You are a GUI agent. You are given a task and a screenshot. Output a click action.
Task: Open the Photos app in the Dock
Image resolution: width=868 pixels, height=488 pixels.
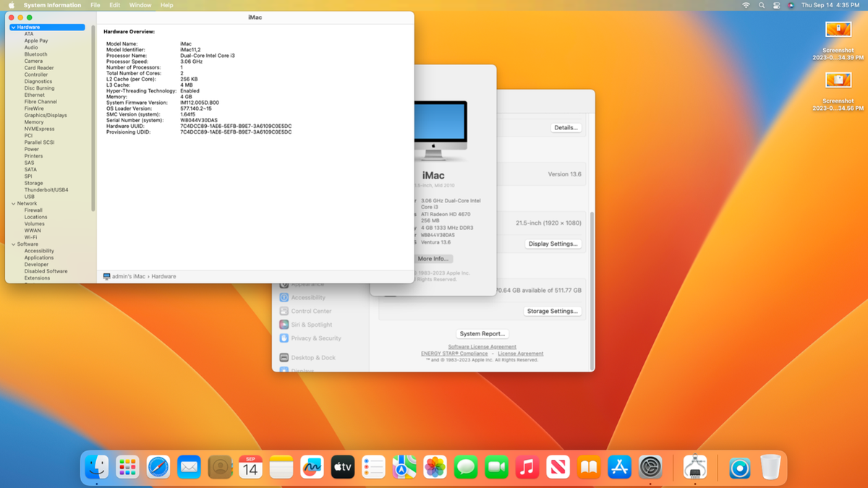[x=435, y=467]
